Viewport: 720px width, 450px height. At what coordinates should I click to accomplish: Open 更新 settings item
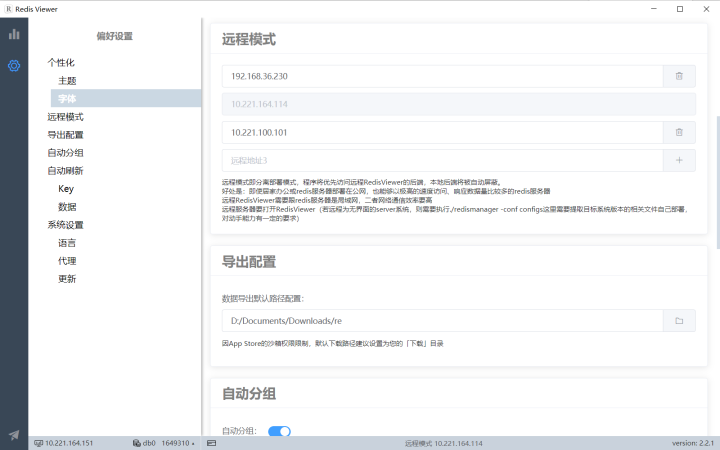(x=67, y=279)
